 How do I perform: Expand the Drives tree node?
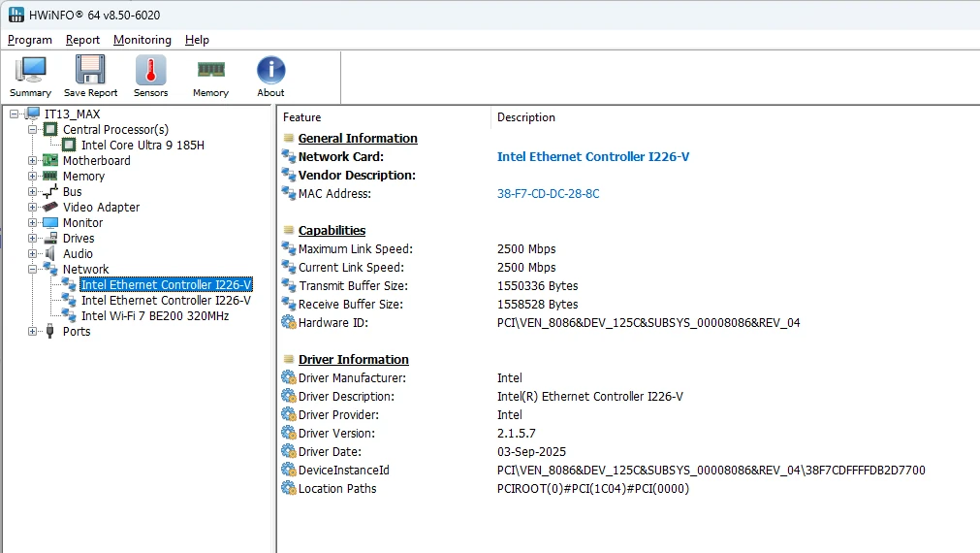coord(33,239)
